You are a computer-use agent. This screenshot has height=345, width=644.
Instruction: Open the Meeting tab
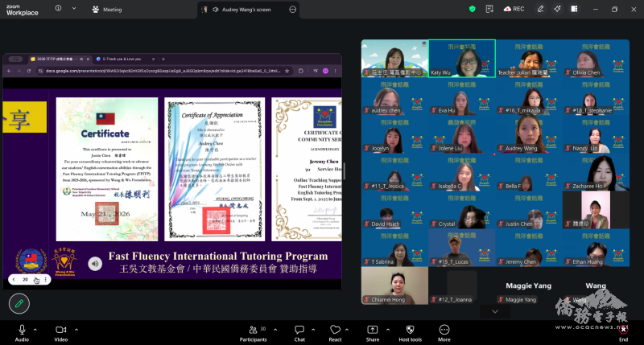point(107,10)
